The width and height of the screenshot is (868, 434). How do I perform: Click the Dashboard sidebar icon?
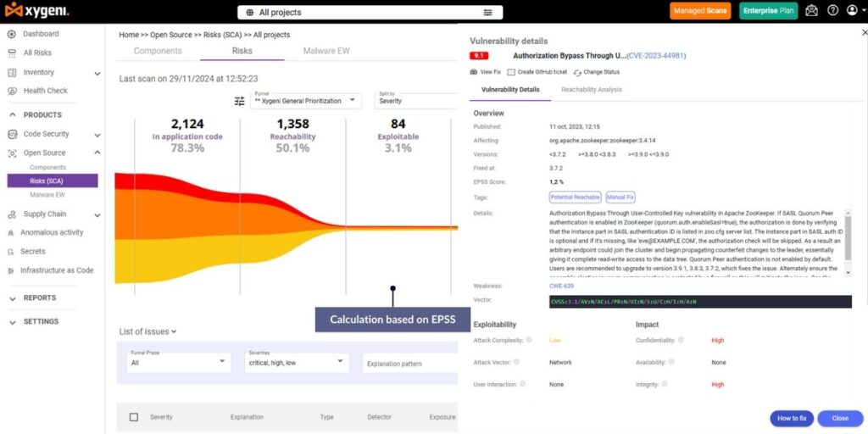(x=12, y=34)
